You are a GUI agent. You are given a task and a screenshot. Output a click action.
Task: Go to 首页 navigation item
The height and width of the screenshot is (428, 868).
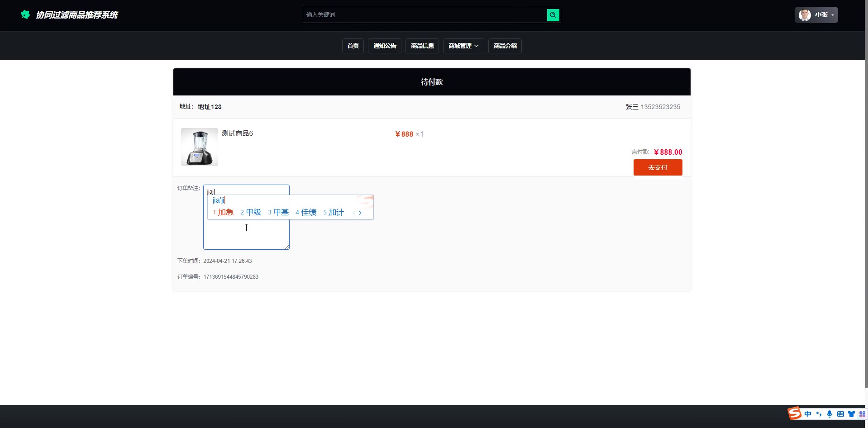pyautogui.click(x=353, y=46)
